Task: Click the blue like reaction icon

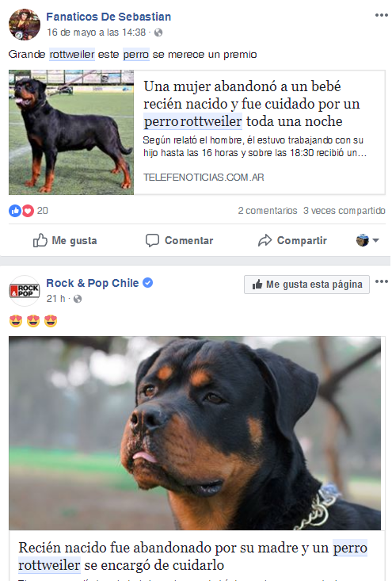Action: coord(15,211)
